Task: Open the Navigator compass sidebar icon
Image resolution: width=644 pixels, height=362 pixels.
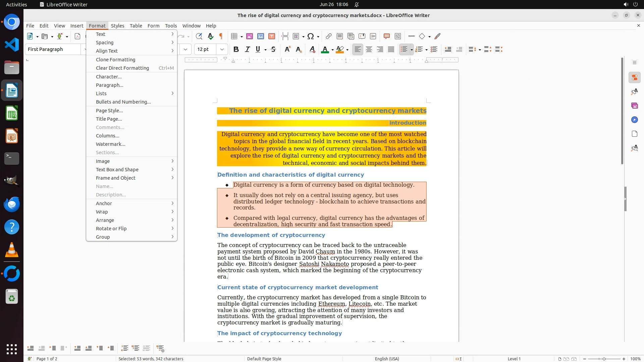Action: click(x=634, y=120)
